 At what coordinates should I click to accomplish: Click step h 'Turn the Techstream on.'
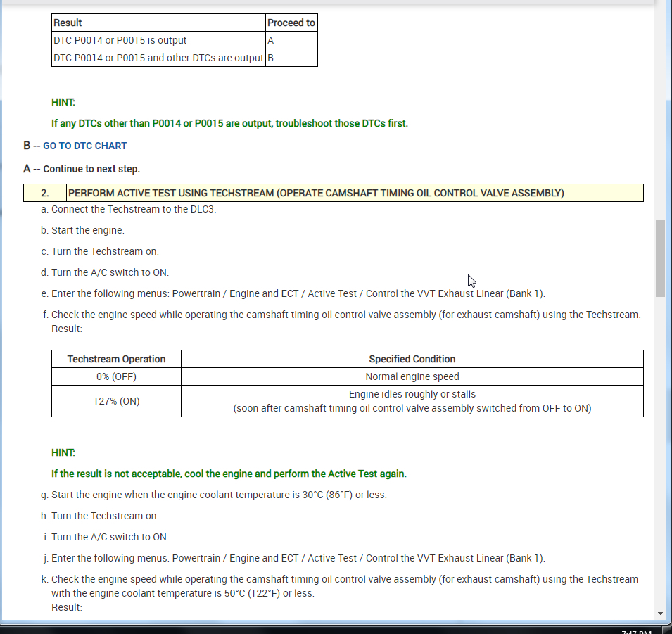click(x=105, y=516)
